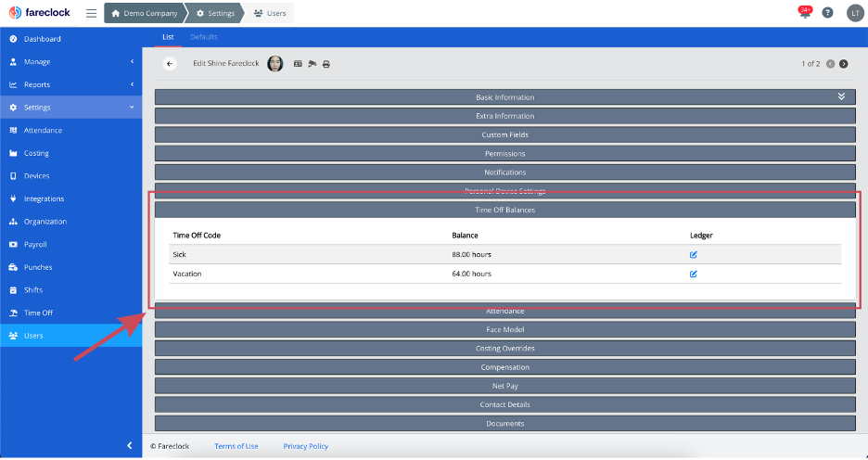868x460 pixels.
Task: Expand the Permissions section
Action: [504, 154]
